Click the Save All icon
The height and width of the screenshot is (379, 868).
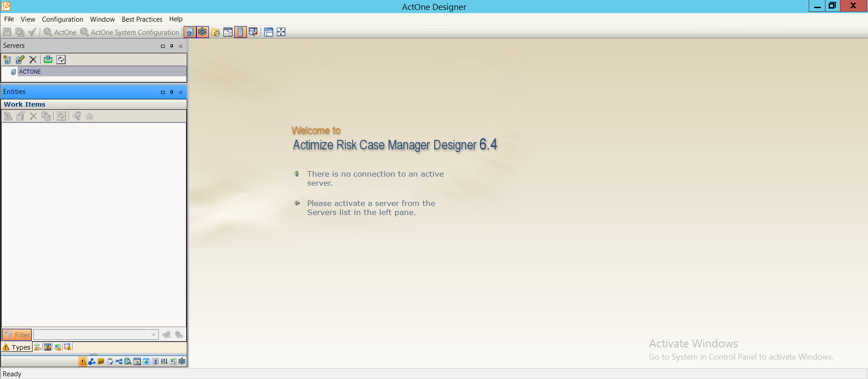[20, 32]
